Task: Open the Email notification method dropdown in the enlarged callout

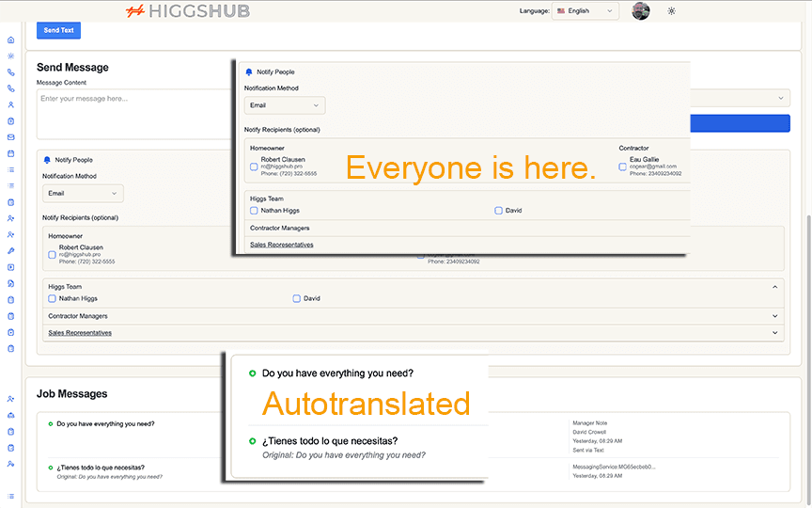Action: point(284,105)
